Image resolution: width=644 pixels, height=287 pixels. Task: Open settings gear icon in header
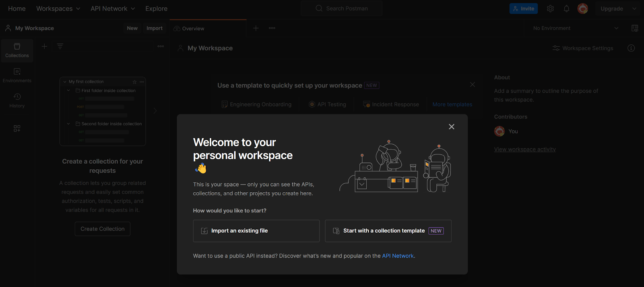(x=550, y=8)
